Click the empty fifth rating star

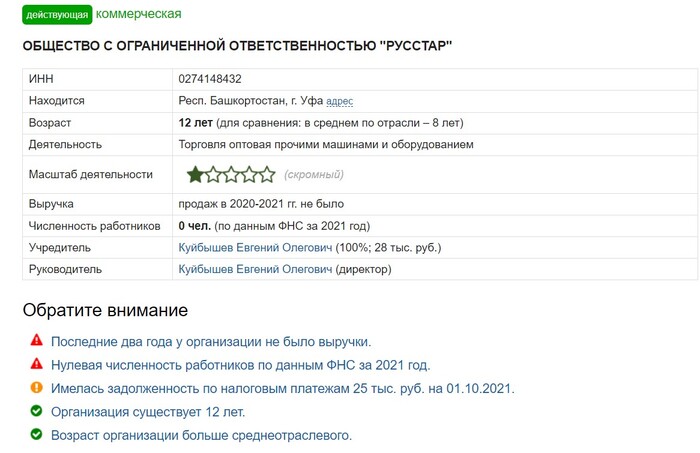pyautogui.click(x=266, y=175)
